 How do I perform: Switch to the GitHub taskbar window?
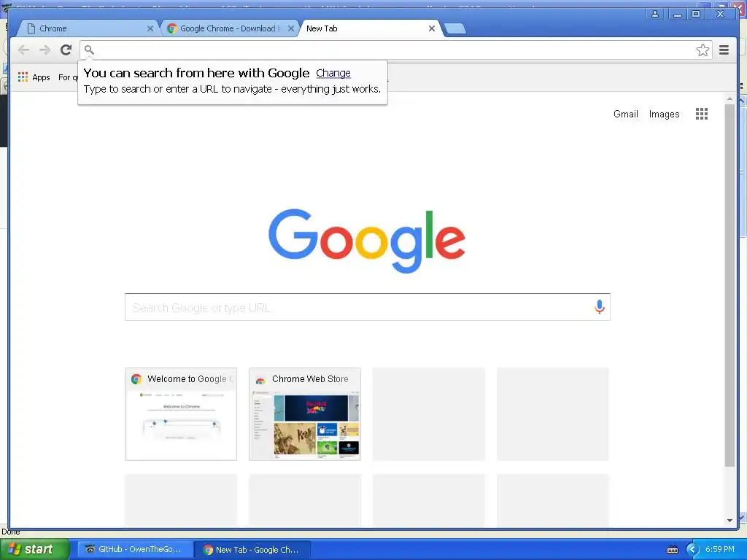point(136,550)
